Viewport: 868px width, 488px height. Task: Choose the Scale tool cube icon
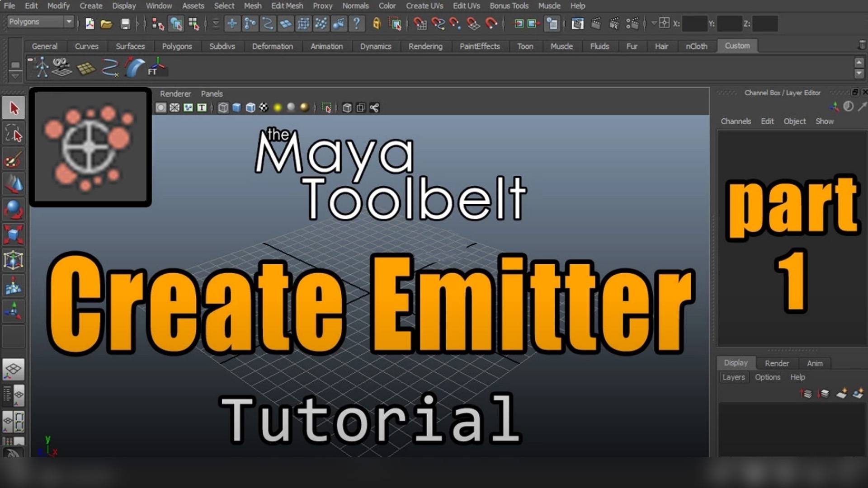tap(14, 235)
